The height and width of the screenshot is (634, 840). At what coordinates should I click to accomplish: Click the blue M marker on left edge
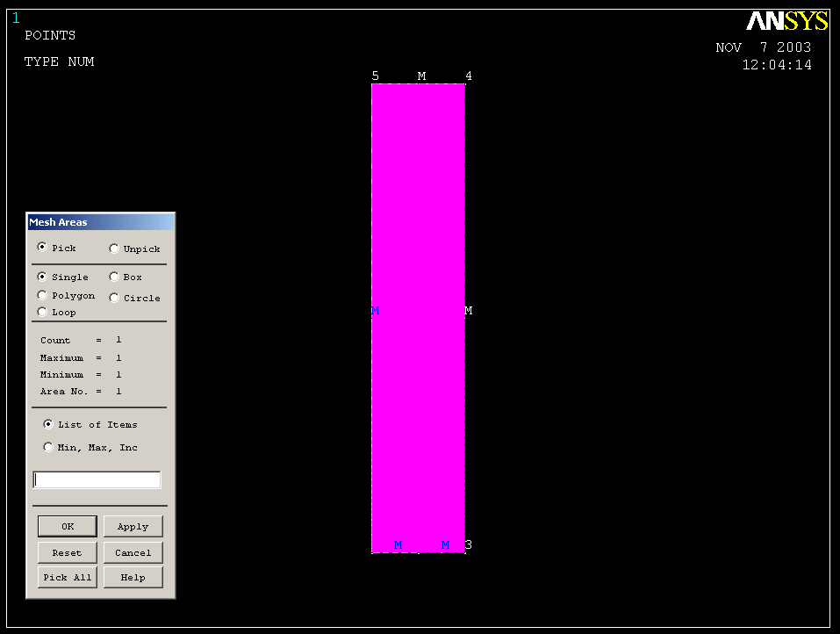click(375, 310)
